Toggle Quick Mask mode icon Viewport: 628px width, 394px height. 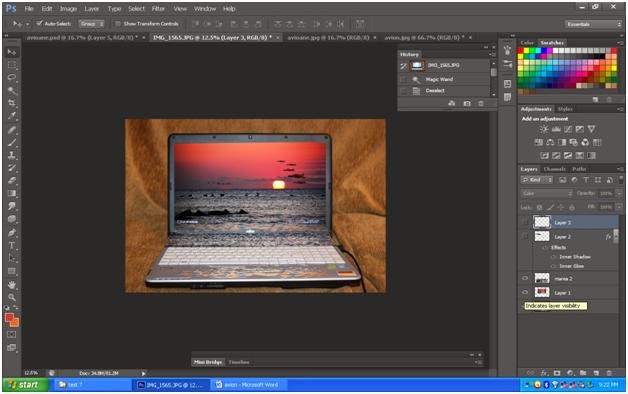12,334
